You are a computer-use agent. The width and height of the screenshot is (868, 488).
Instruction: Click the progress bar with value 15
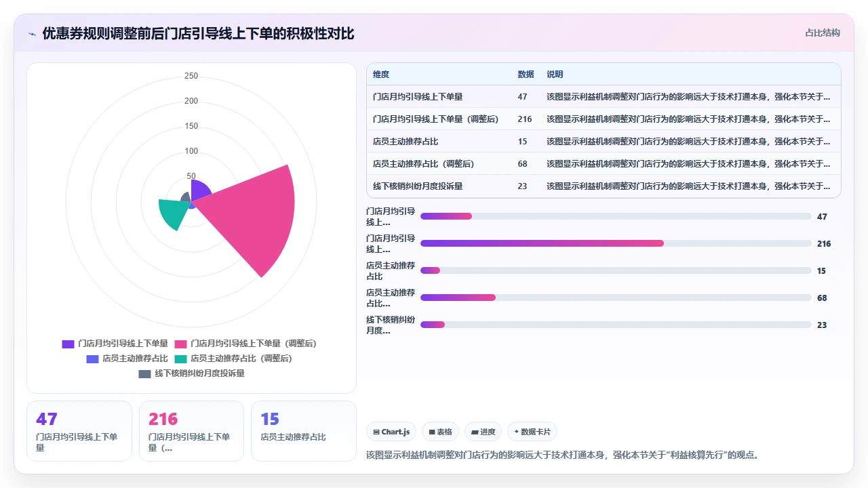coord(616,270)
